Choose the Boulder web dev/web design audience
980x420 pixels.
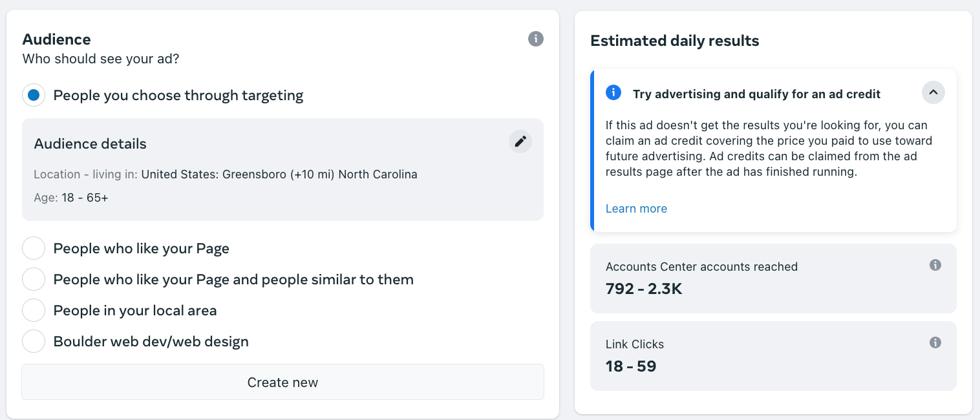34,341
